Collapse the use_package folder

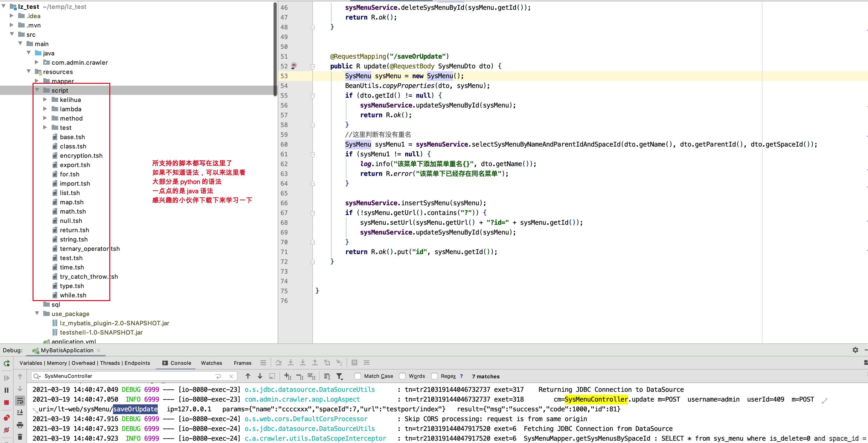[37, 313]
